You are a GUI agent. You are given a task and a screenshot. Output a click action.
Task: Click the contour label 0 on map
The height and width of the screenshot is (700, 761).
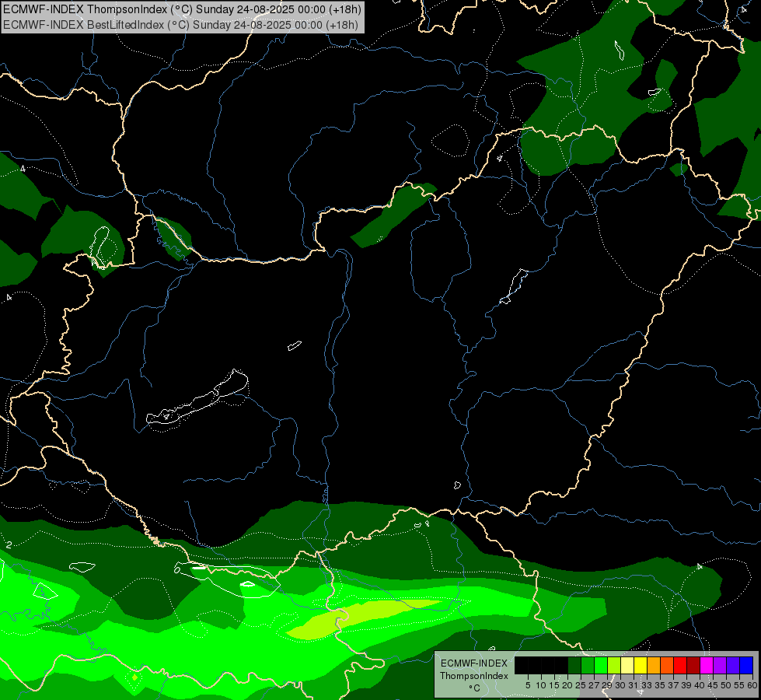coord(177,569)
